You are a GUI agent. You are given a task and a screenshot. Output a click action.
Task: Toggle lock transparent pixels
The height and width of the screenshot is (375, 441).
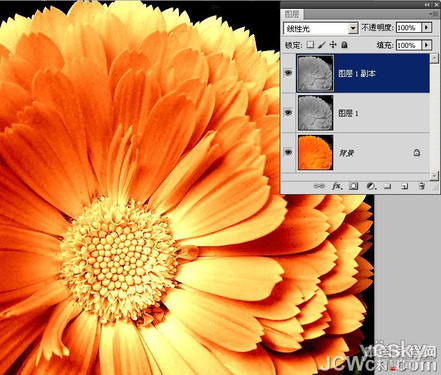(x=310, y=45)
